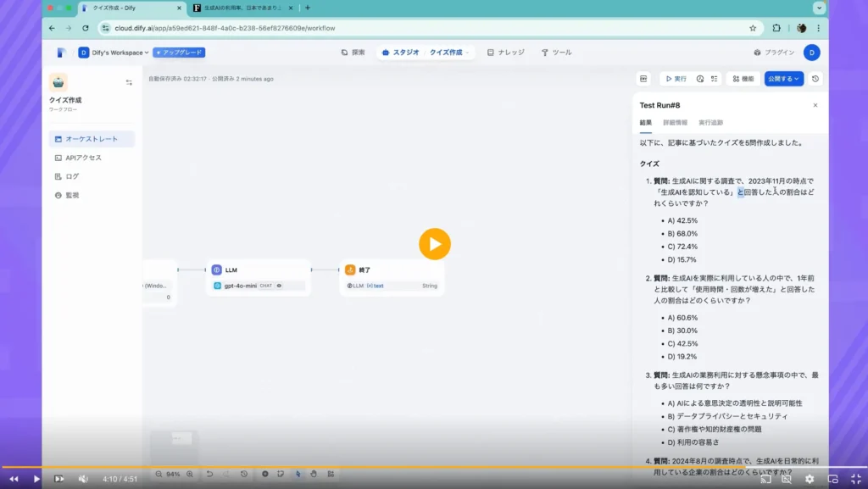Open the run history clock icon
Screen dimensions: 868x489
700,79
